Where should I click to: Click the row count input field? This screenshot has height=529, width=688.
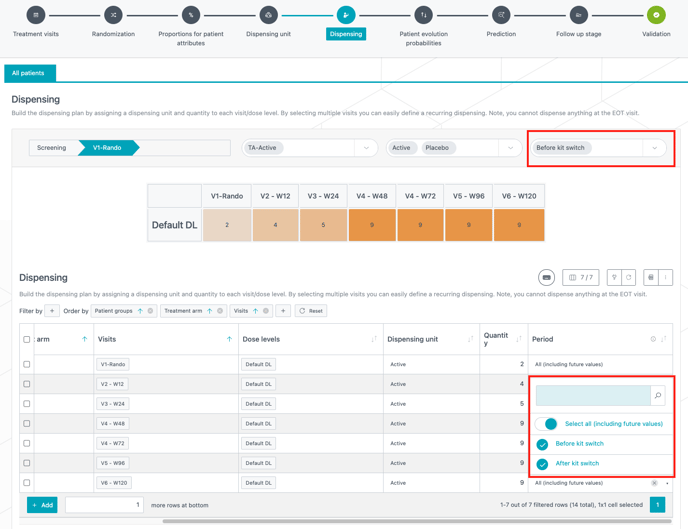tap(104, 505)
